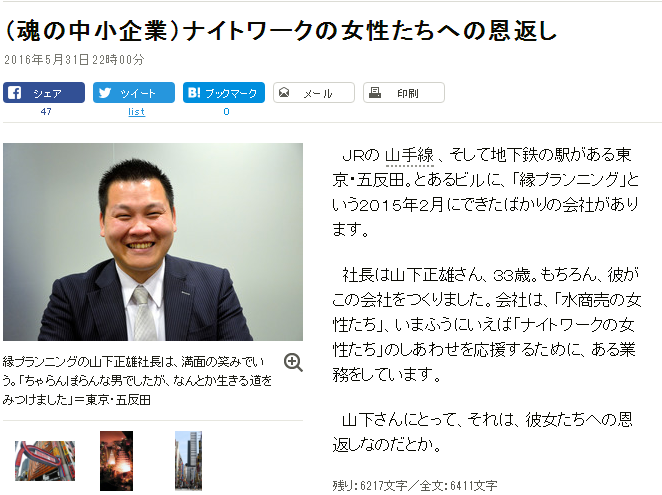
Task: Open the night lights thumbnail
Action: pyautogui.click(x=117, y=461)
